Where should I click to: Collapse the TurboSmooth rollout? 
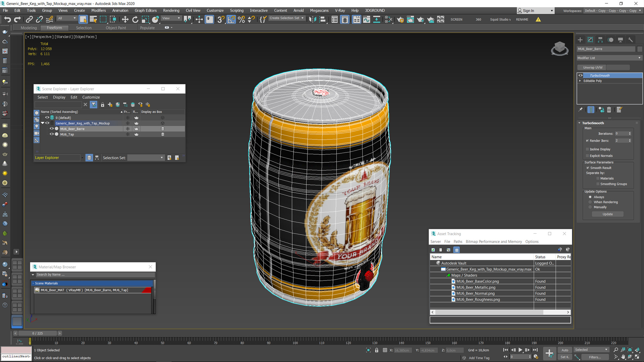579,123
